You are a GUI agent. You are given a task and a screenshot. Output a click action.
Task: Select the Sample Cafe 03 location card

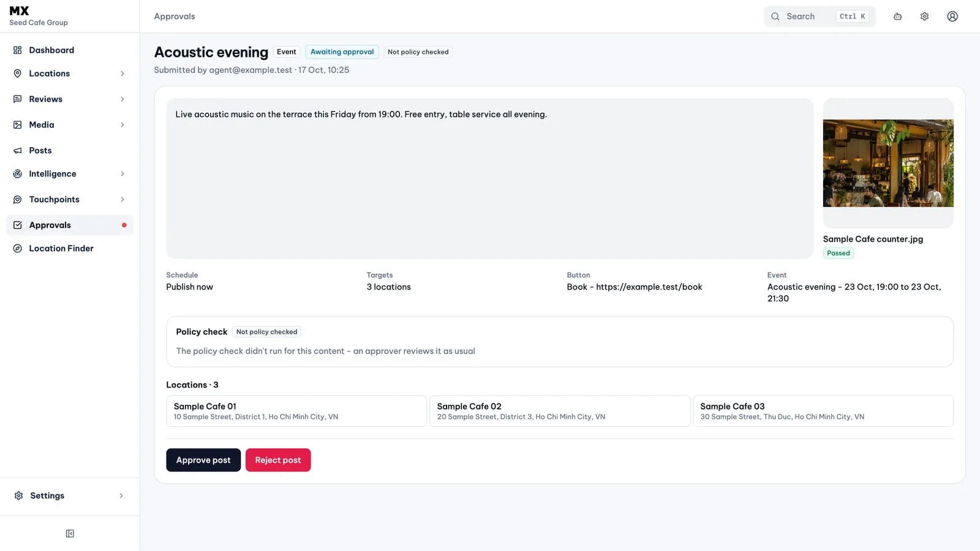823,411
